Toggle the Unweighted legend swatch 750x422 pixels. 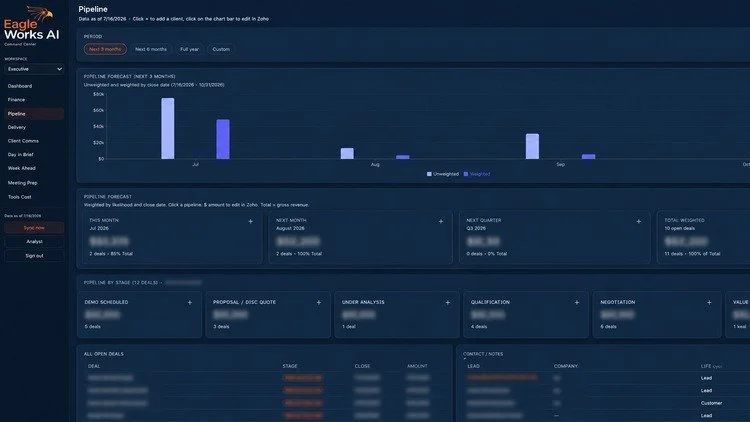429,174
